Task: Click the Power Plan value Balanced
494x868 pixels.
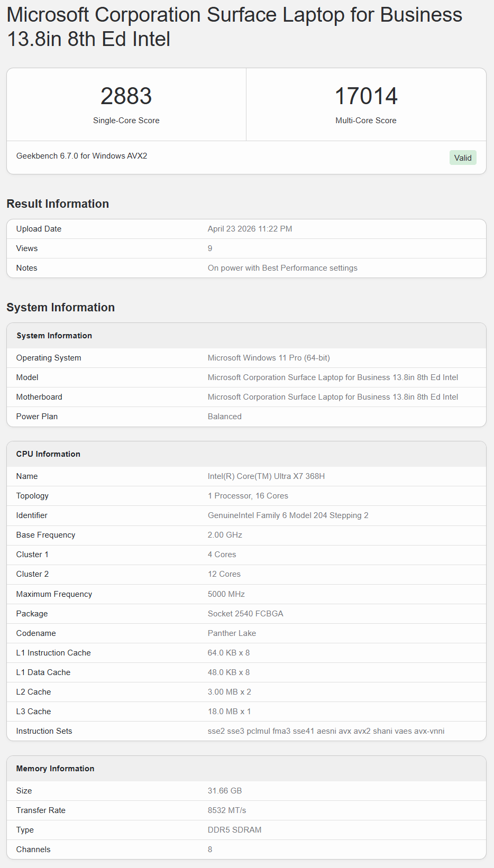Action: [225, 417]
